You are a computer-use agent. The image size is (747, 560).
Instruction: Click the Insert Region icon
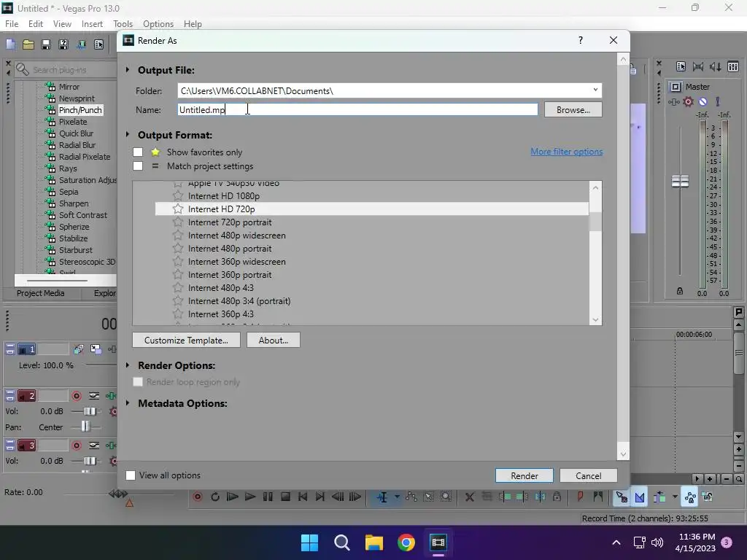[x=598, y=497]
